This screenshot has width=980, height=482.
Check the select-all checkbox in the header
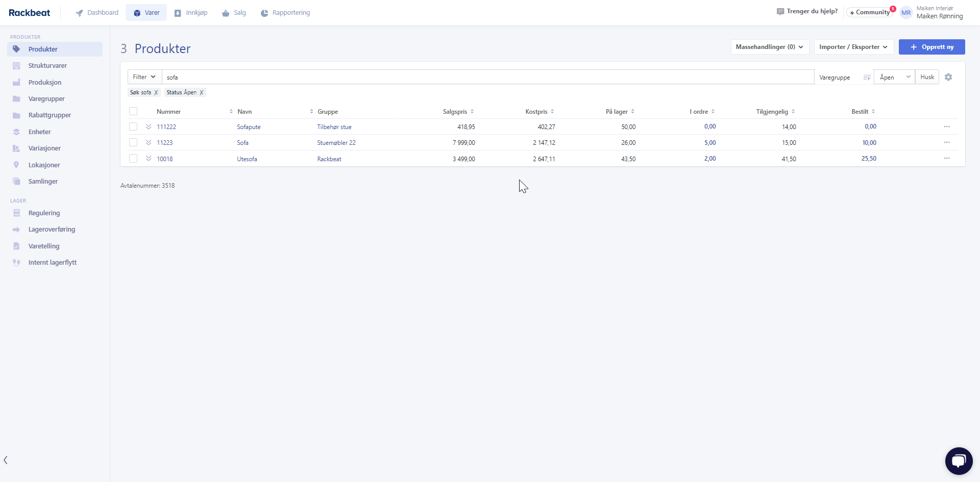click(133, 111)
